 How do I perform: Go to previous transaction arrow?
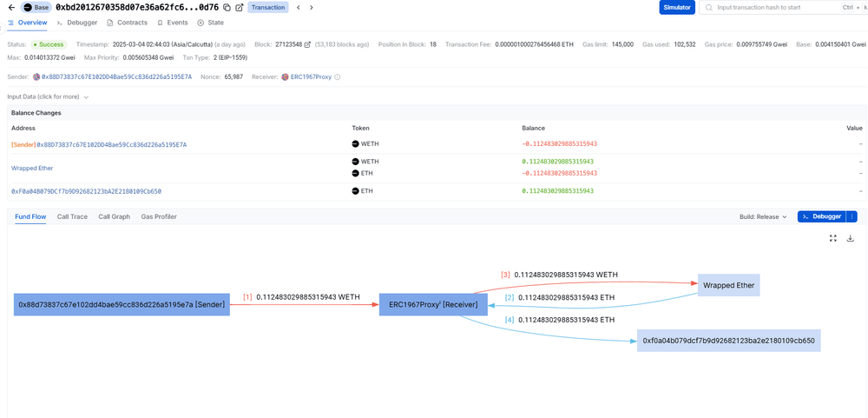[298, 8]
